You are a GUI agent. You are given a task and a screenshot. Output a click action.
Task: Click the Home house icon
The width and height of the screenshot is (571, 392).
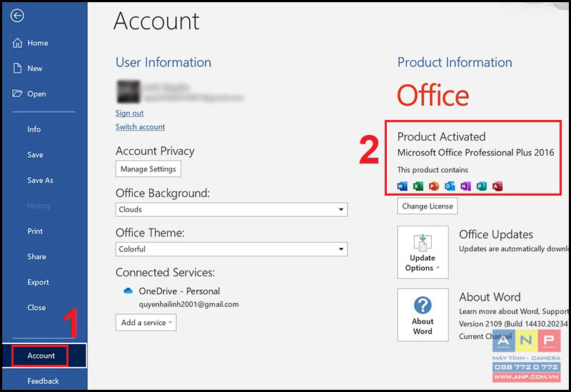[17, 43]
